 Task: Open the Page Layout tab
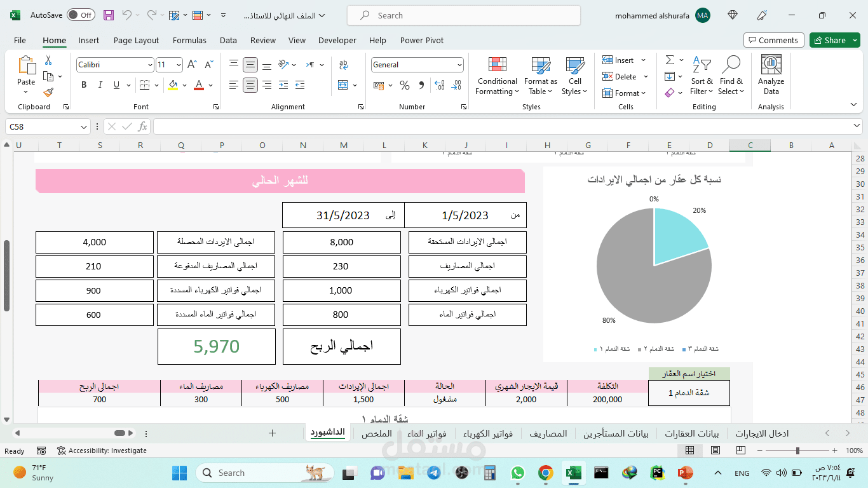136,40
